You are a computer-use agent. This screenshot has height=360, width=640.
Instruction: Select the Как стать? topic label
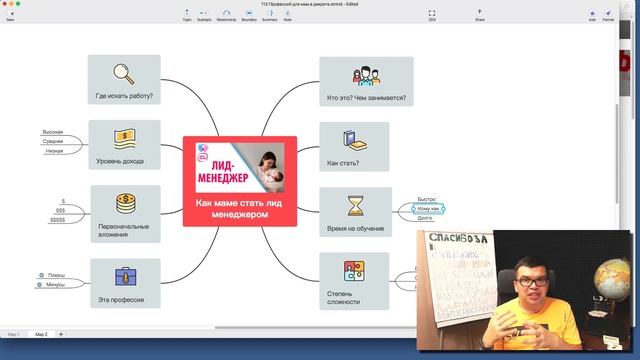[343, 163]
